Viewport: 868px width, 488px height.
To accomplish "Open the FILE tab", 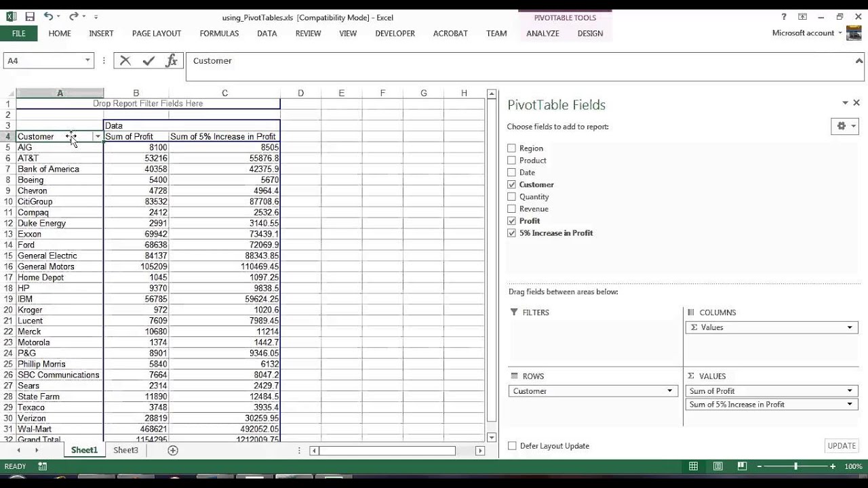I will [19, 33].
